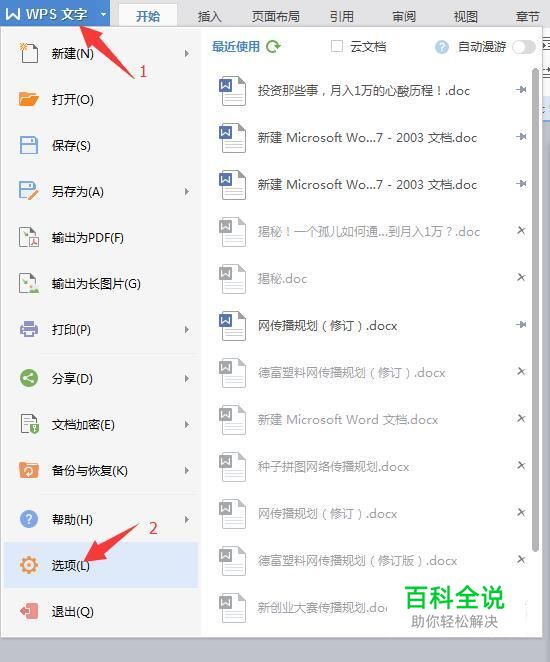The image size is (550, 662).
Task: Choose 输出为PDF(F) menu entry
Action: pyautogui.click(x=101, y=237)
